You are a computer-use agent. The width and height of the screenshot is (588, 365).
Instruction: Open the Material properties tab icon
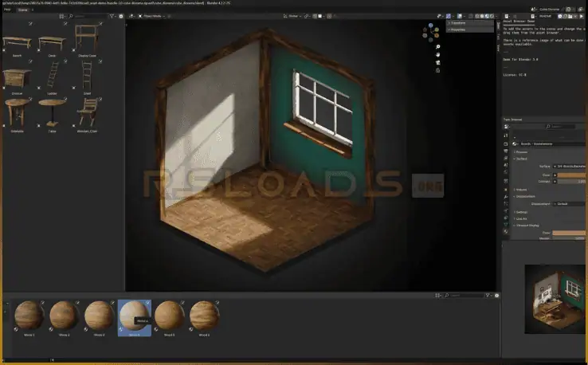tap(506, 231)
